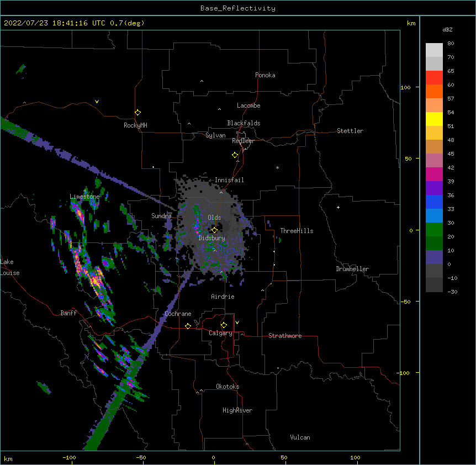Click the km unit label in bottom-left corner
This screenshot has height=465, width=476.
(8, 458)
